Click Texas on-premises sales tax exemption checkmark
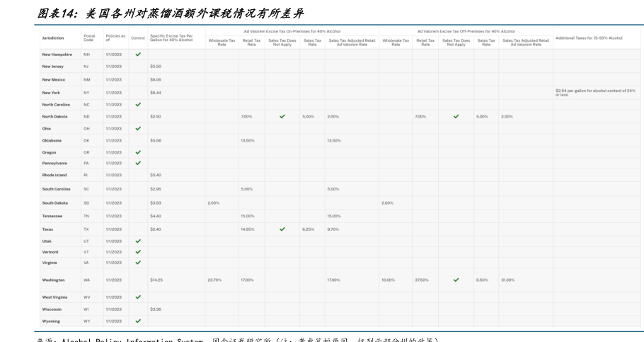 [282, 229]
